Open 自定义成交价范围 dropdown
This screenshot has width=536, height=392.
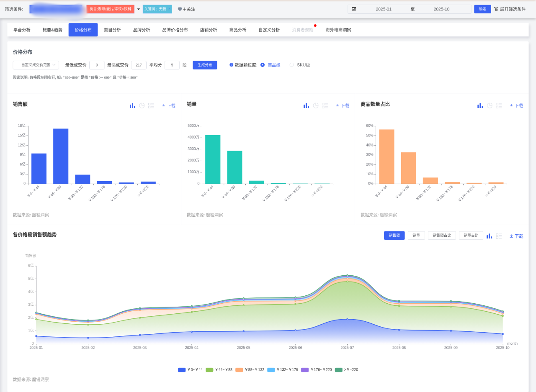[x=36, y=65]
